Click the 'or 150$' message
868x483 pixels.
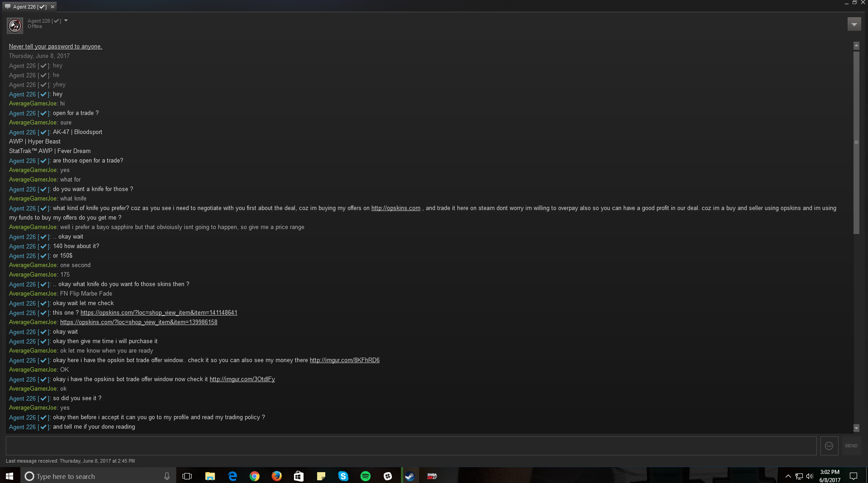(63, 256)
